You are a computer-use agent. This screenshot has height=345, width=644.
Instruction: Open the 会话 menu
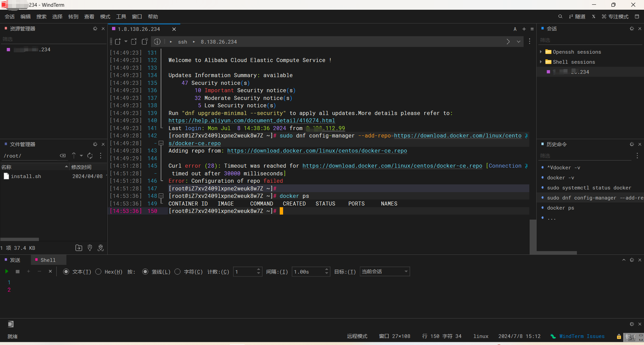pos(10,16)
